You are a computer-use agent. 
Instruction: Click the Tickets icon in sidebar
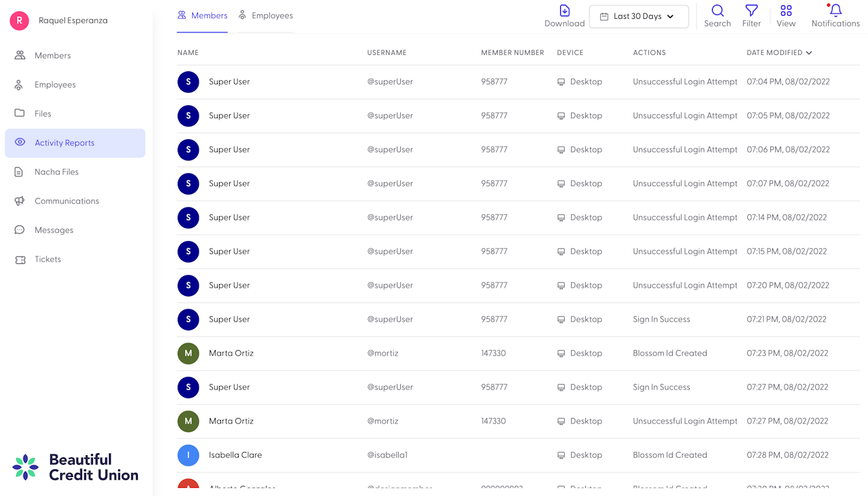point(20,259)
